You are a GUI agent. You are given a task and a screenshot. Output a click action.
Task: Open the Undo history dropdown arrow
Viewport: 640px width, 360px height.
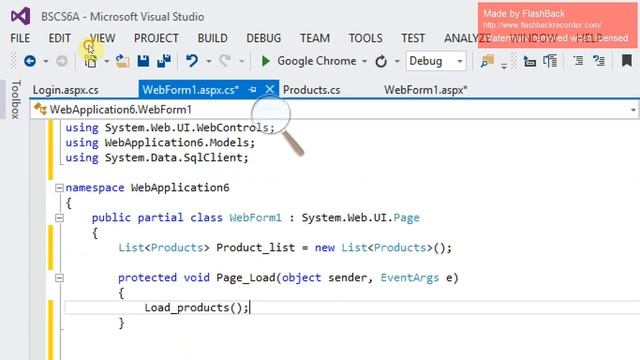tap(209, 62)
